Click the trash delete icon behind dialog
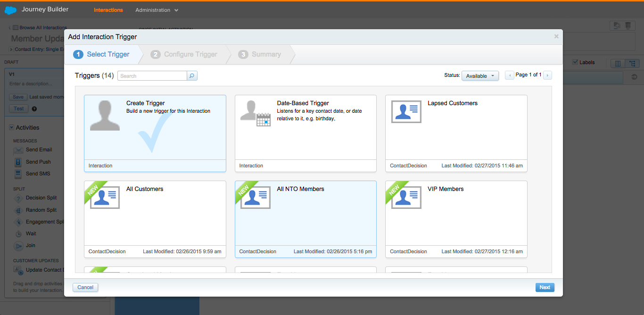Image resolution: width=644 pixels, height=315 pixels. (627, 26)
